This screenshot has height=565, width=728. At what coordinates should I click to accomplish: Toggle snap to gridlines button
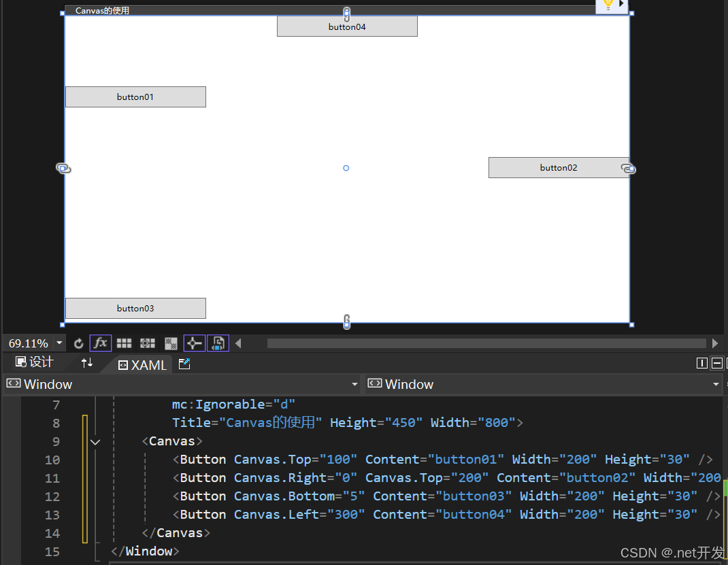tap(148, 343)
